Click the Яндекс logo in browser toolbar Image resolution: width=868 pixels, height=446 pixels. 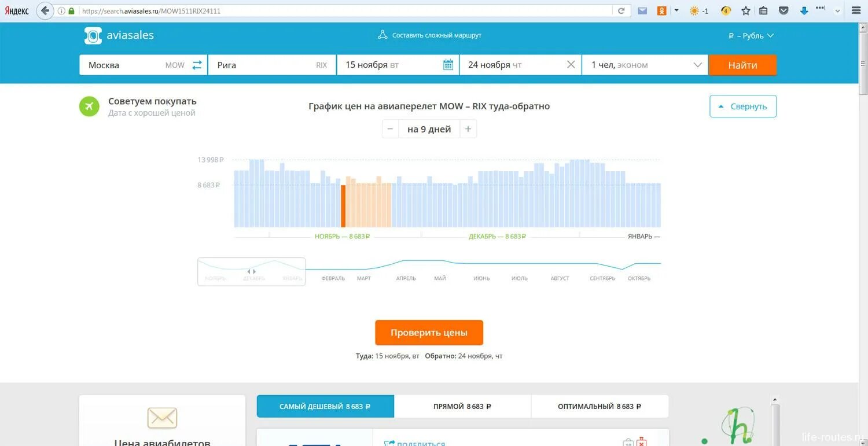(x=17, y=11)
